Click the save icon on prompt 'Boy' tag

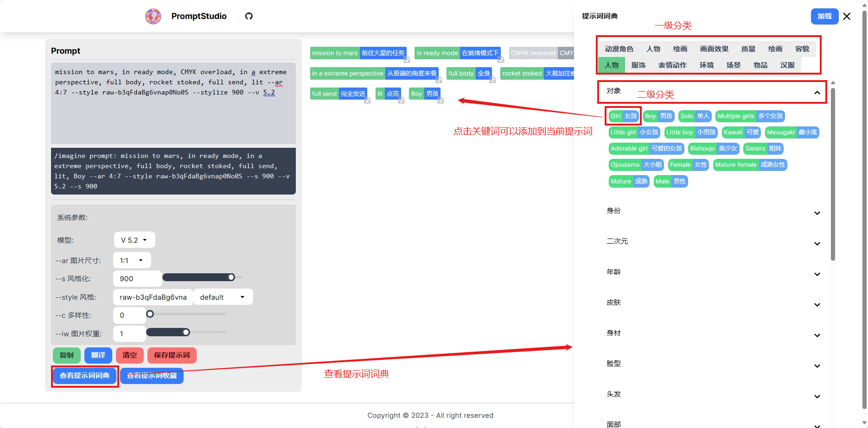pyautogui.click(x=440, y=101)
